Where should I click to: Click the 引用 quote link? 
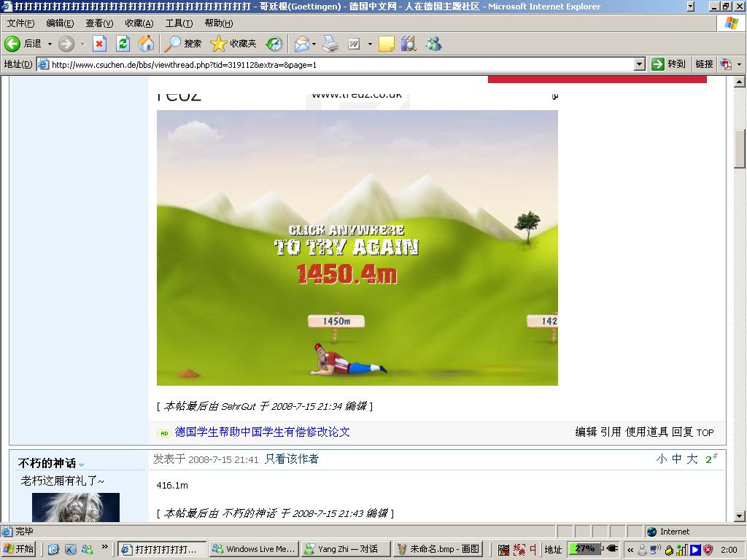coord(611,432)
